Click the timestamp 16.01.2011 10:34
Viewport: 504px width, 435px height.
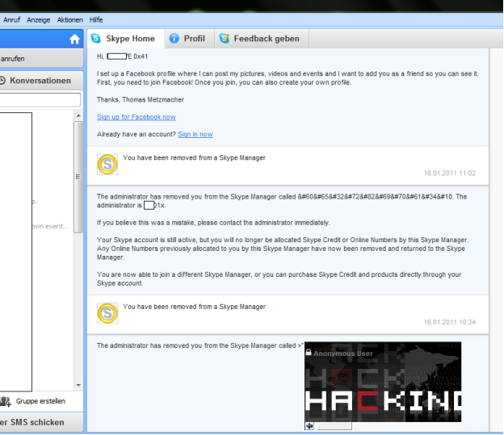coord(449,322)
